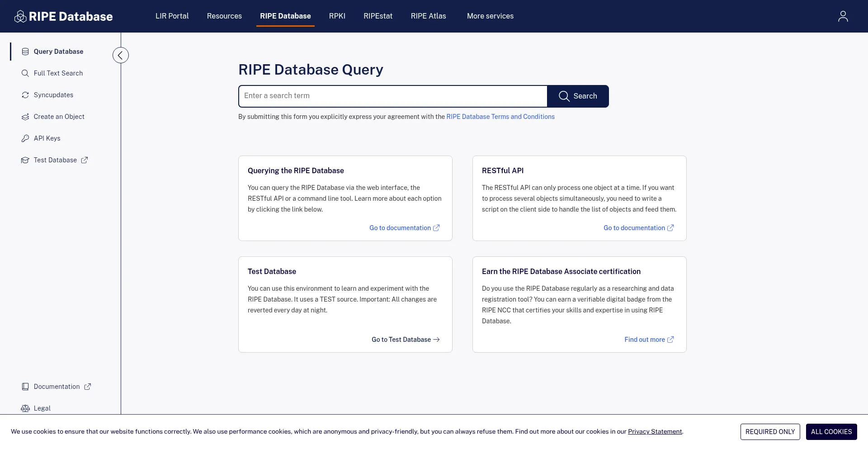The image size is (868, 449).
Task: Go to documentation in the RESTful API card
Action: pos(634,228)
